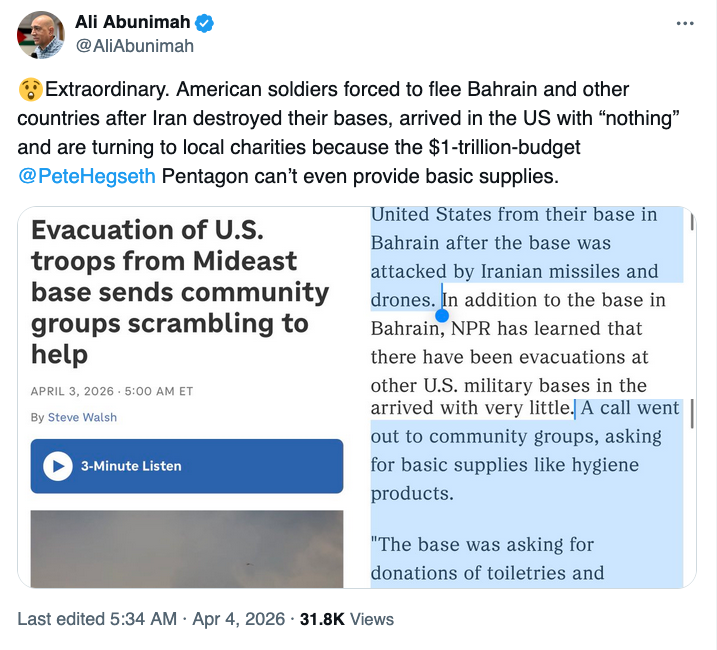Open Steve Walsh author link
This screenshot has width=717, height=650.
(x=82, y=417)
